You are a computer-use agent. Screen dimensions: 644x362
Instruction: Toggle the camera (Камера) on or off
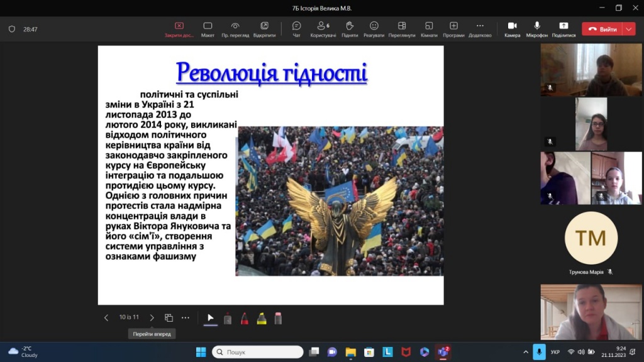(x=512, y=29)
